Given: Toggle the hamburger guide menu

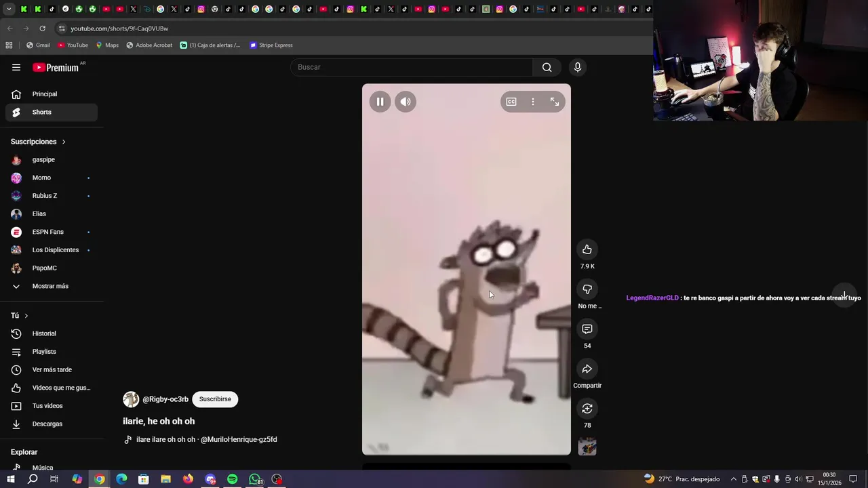Looking at the screenshot, I should (16, 67).
